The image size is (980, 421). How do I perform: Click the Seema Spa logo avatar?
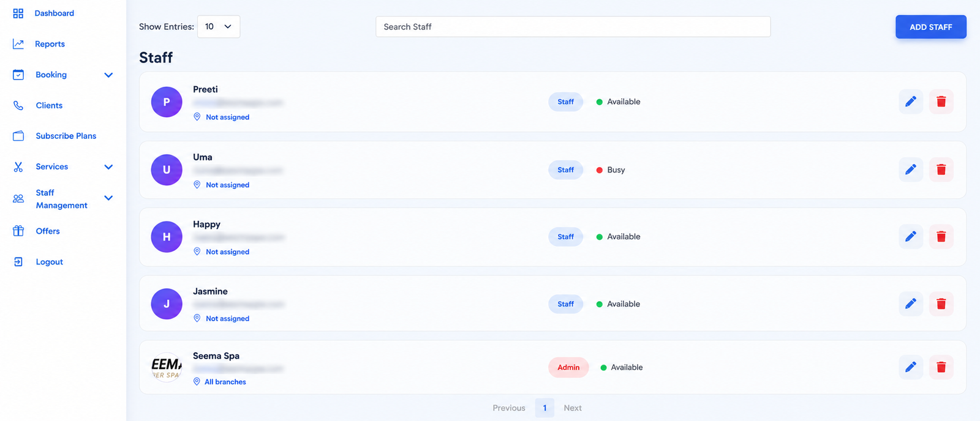(x=167, y=367)
